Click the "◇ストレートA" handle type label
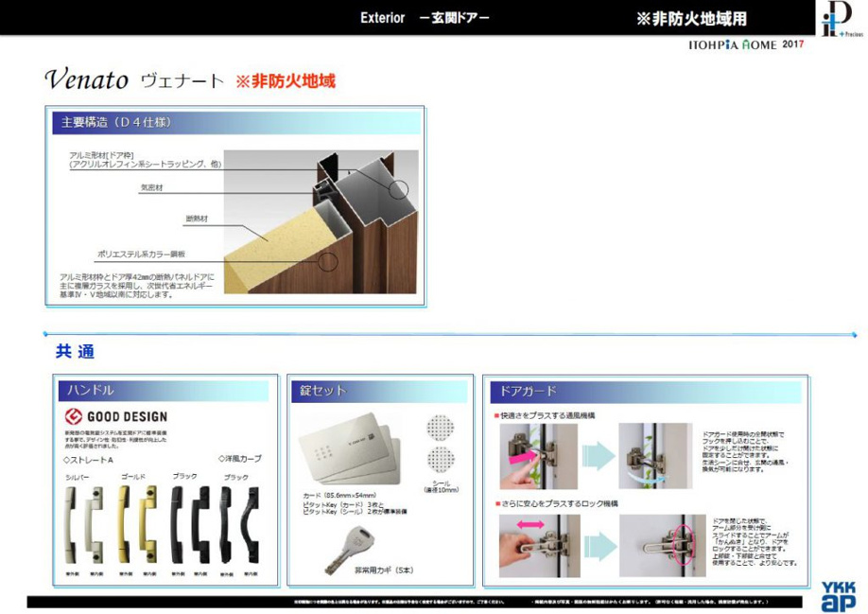868x614 pixels. pos(88,460)
